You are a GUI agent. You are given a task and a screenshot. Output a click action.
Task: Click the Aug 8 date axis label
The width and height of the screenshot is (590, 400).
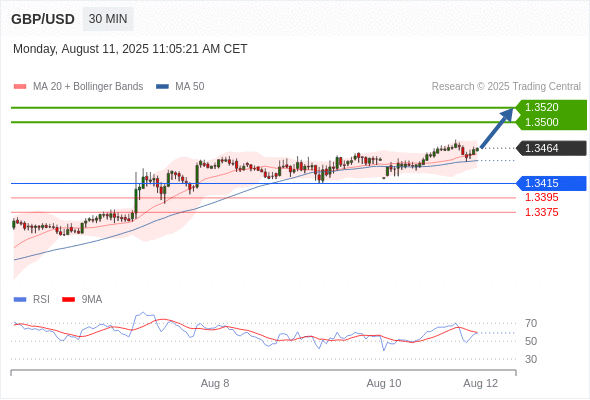pos(215,383)
